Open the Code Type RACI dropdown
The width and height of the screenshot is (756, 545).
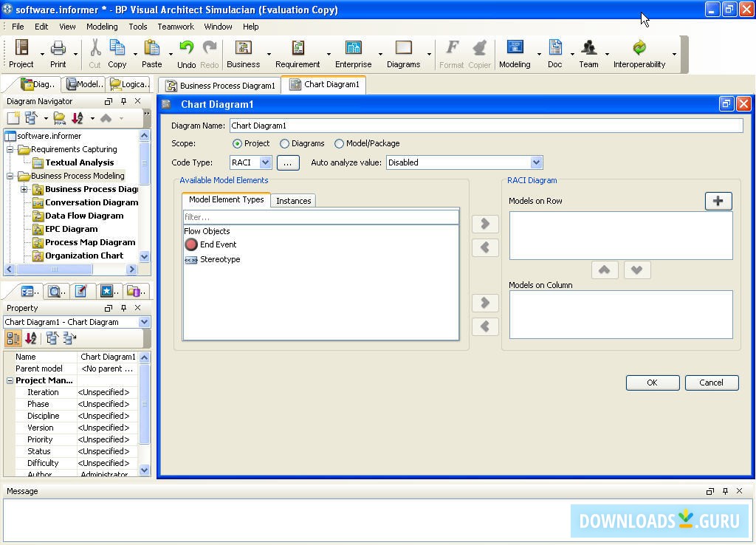tap(264, 162)
